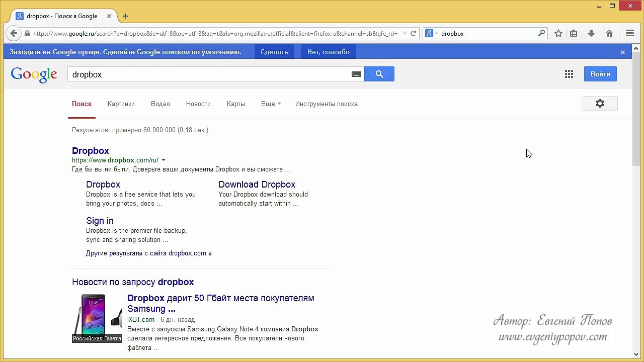Open the Firefox hamburger menu
This screenshot has height=362, width=644.
point(630,34)
